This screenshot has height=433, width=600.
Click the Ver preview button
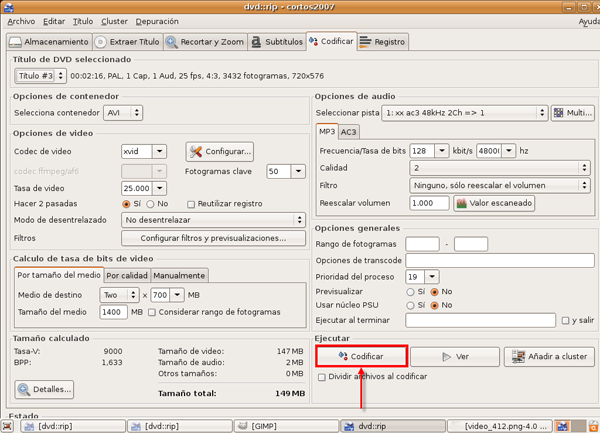click(x=454, y=356)
